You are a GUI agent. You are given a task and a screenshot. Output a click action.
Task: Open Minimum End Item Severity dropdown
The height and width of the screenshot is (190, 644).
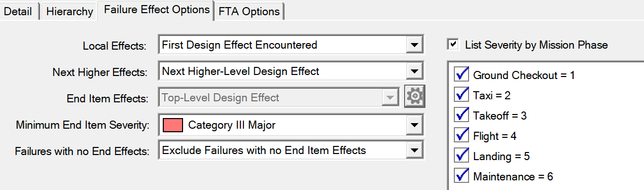point(414,125)
